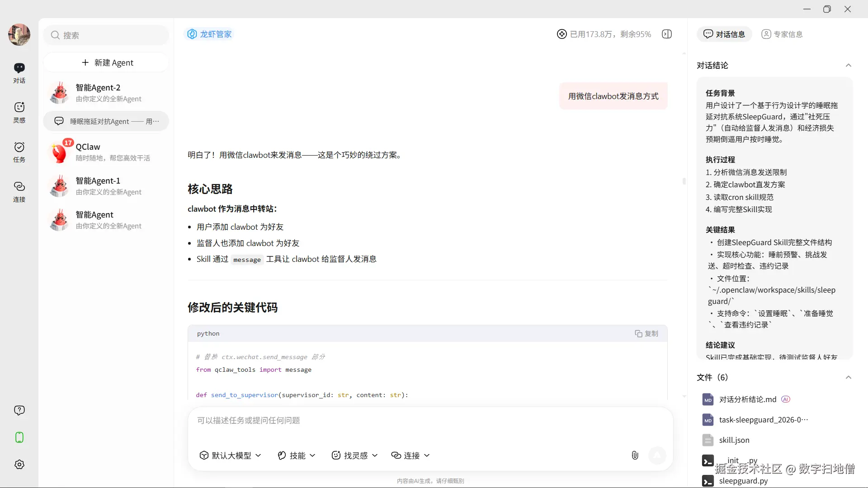
Task: Open the 对话 chat section
Action: 19,73
